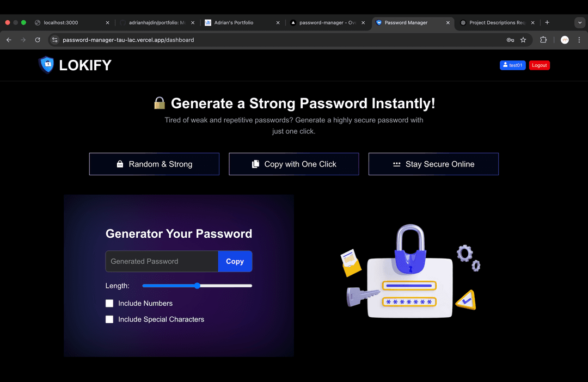Click the blue Copy button
This screenshot has width=588, height=382.
pos(235,261)
